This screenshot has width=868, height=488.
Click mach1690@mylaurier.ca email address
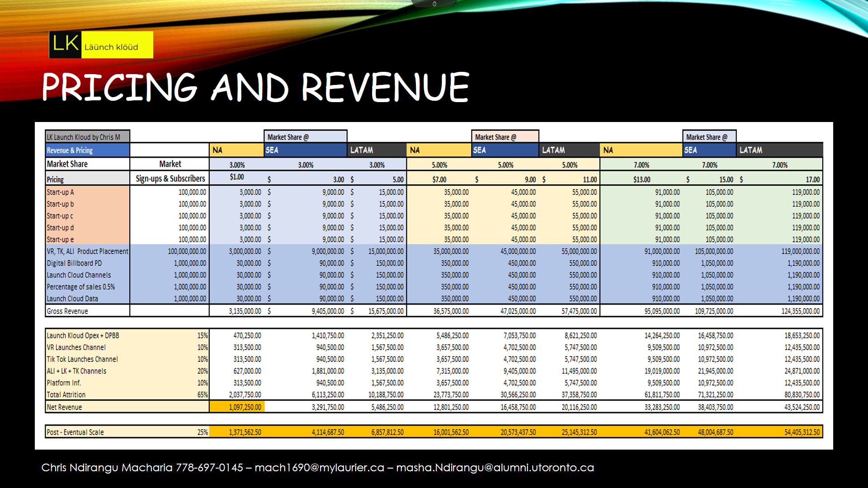click(x=319, y=468)
